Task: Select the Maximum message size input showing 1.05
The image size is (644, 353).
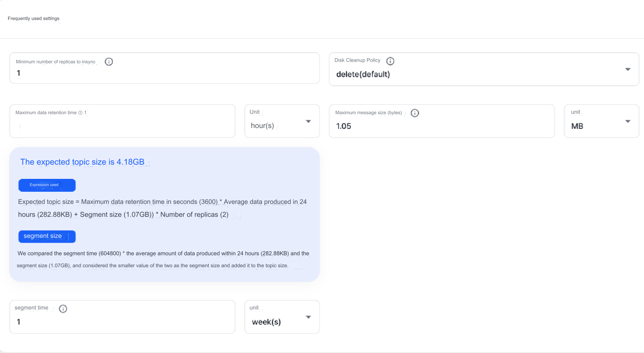Action: 440,126
